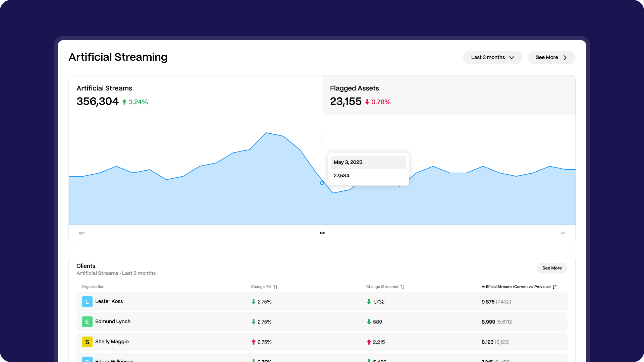Click the Edmund Lynch 'E' avatar icon
Viewport: 644px width, 362px height.
(87, 322)
